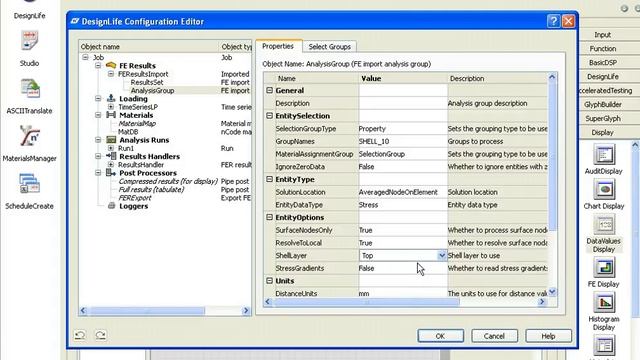Open the ScheduleCreate icon
Screen dimensions: 640x360
coord(29,184)
